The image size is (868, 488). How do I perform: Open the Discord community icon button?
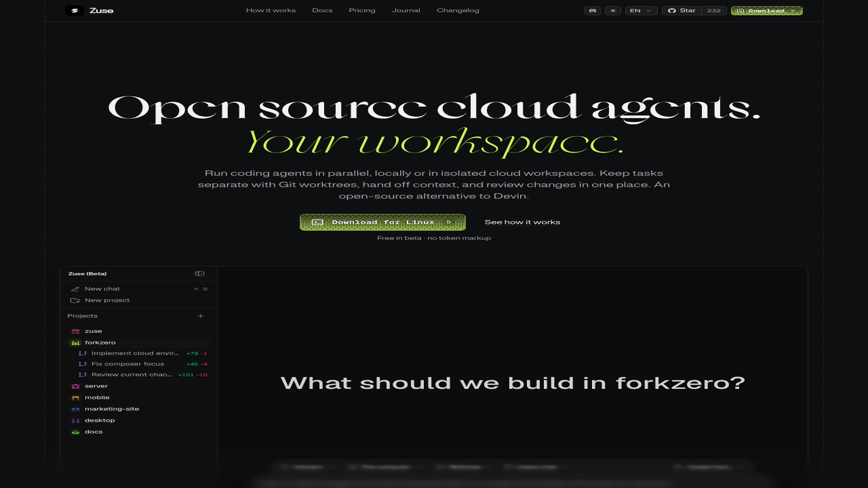[x=593, y=11]
